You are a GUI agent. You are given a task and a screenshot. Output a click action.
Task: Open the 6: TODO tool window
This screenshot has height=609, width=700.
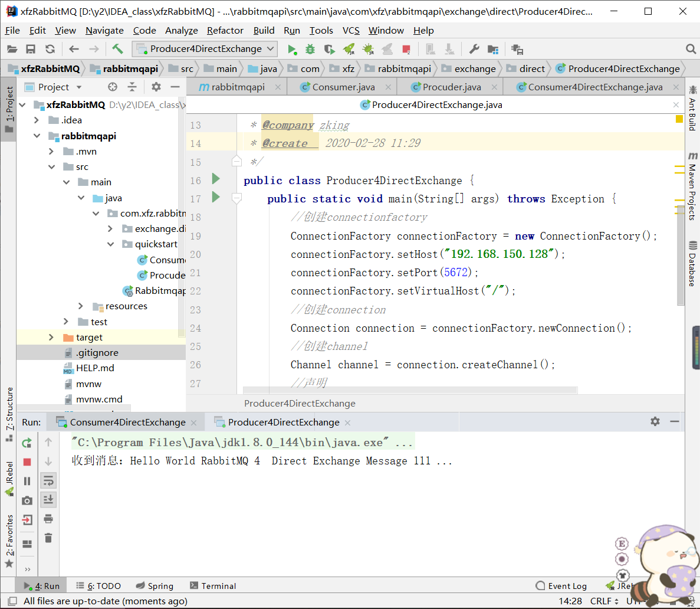coord(98,586)
